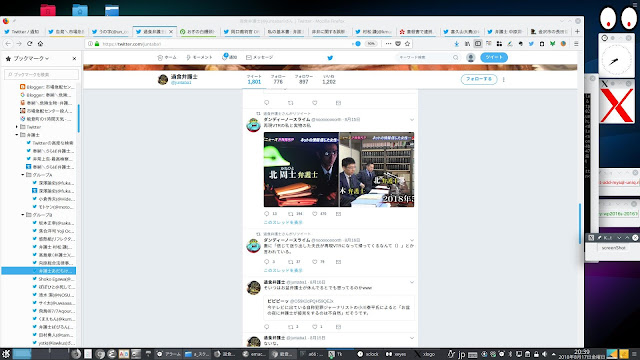Open the フォロワー 897 count

pos(303,79)
